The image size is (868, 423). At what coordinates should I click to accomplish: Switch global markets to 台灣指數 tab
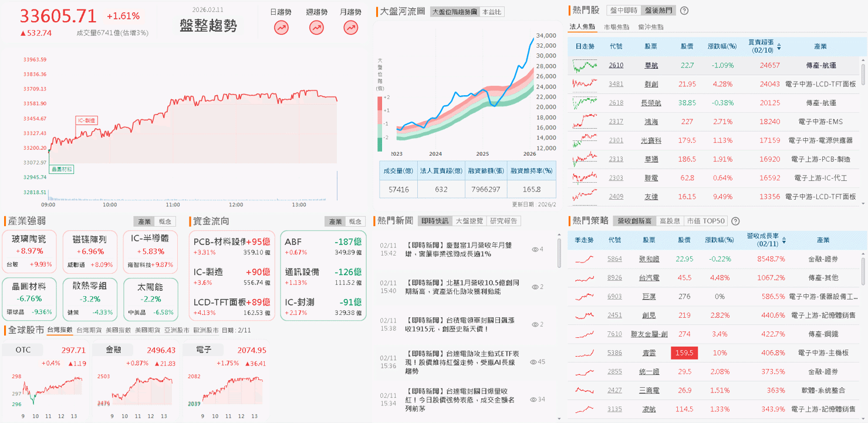pos(60,330)
